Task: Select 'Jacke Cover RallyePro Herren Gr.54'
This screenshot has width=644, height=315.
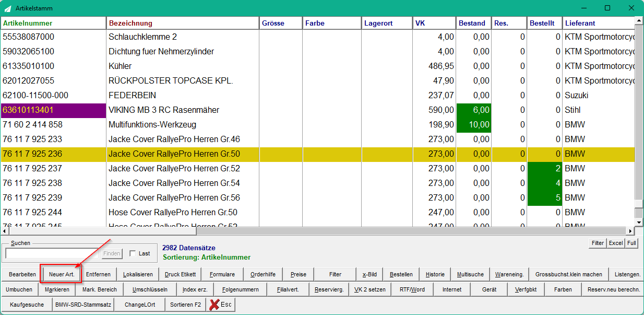Action: click(317, 183)
